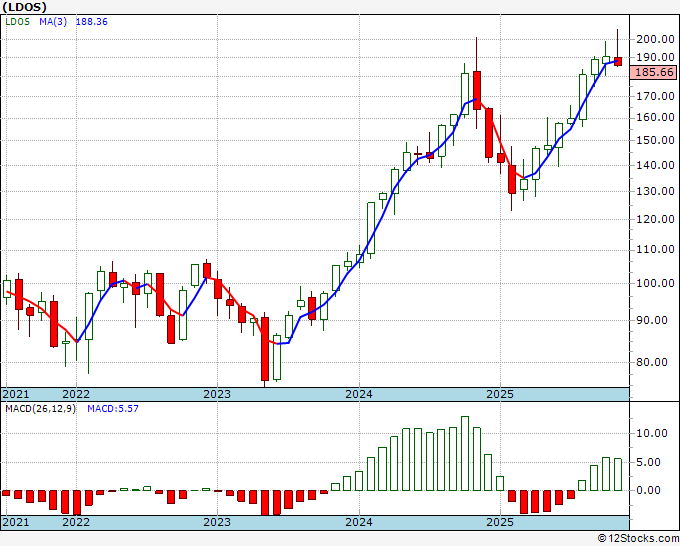This screenshot has height=546, width=680.
Task: Click the 0.00 MACD axis label
Action: (649, 490)
